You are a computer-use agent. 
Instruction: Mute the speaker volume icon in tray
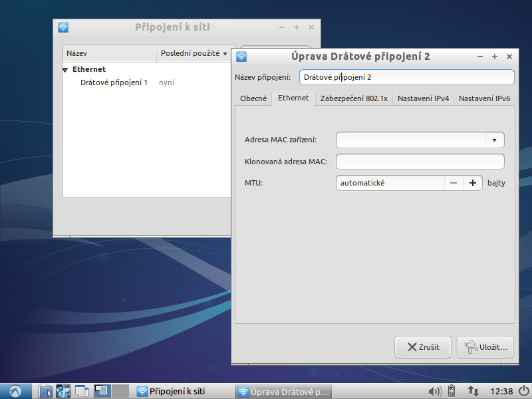coord(436,391)
